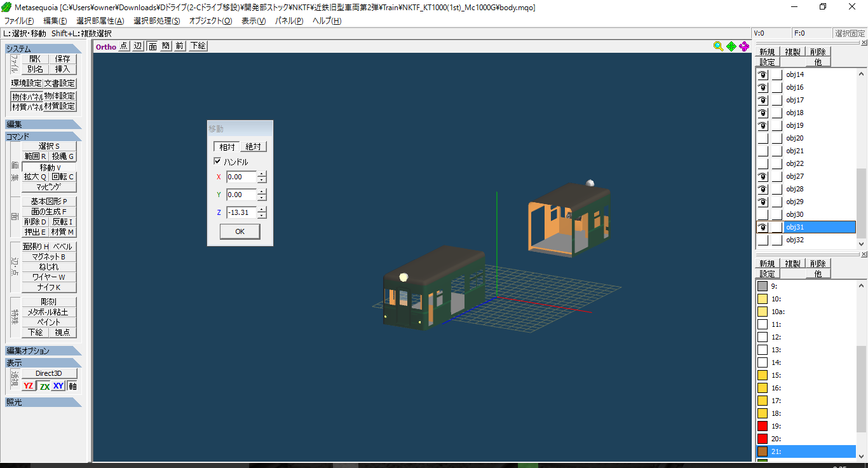868x468 pixels.
Task: Click the zoom magnifier icon in viewport
Action: [x=719, y=46]
